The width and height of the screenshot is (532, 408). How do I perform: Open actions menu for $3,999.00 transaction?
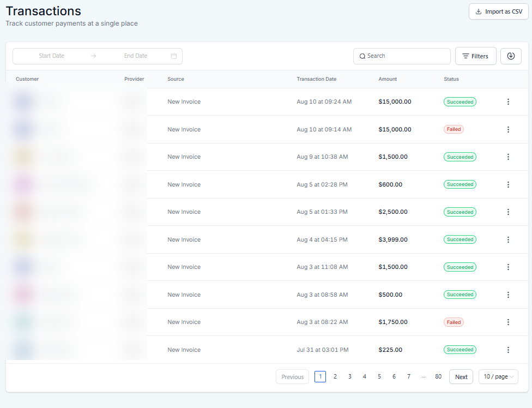point(508,239)
